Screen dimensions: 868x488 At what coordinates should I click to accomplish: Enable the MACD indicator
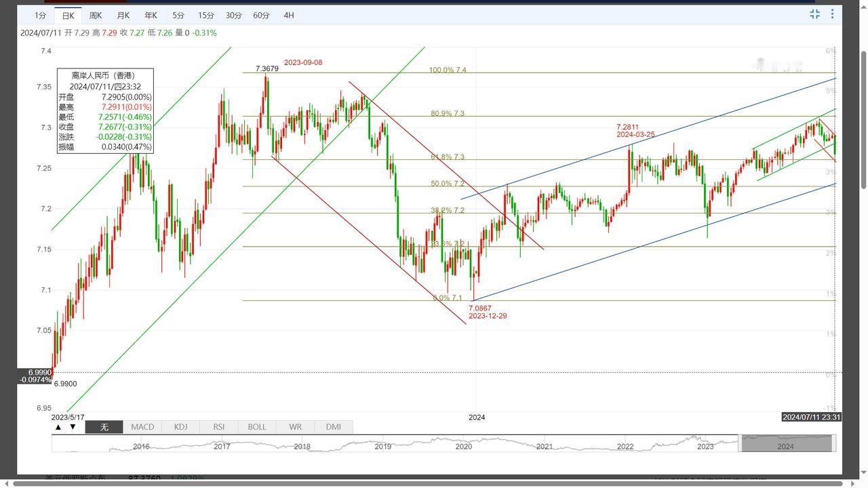(142, 427)
